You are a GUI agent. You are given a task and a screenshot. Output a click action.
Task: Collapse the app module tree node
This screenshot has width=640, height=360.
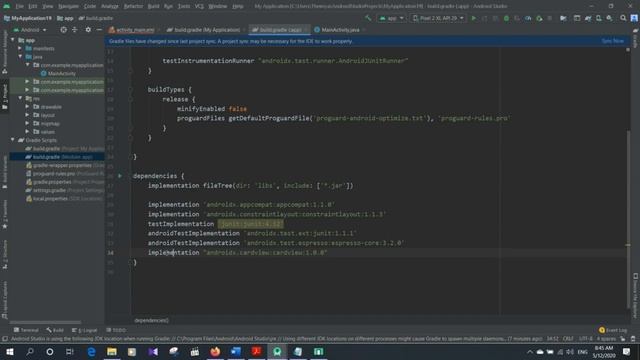13,40
